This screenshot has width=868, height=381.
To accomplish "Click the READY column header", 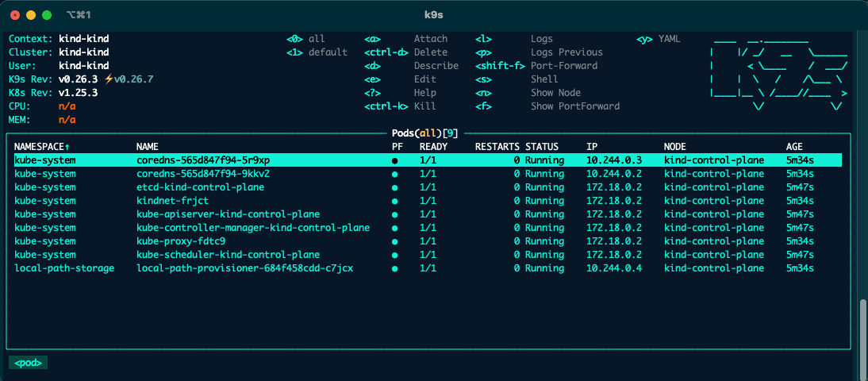I will pos(433,147).
